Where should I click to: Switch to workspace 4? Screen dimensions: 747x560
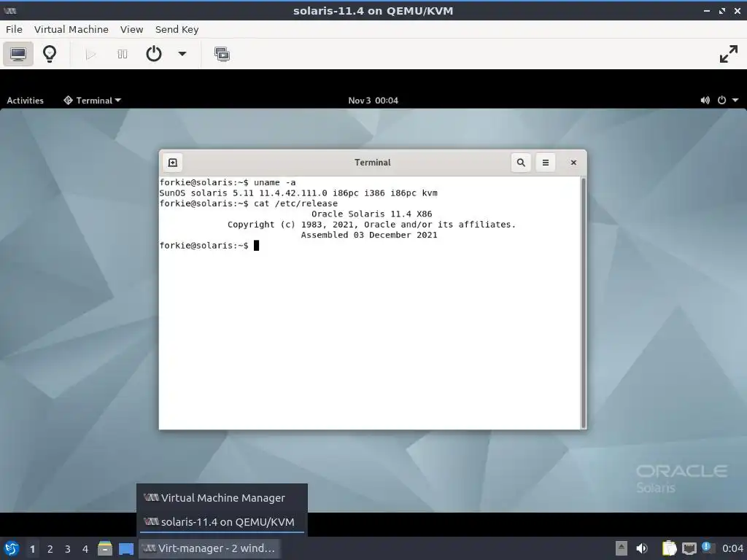(x=85, y=549)
